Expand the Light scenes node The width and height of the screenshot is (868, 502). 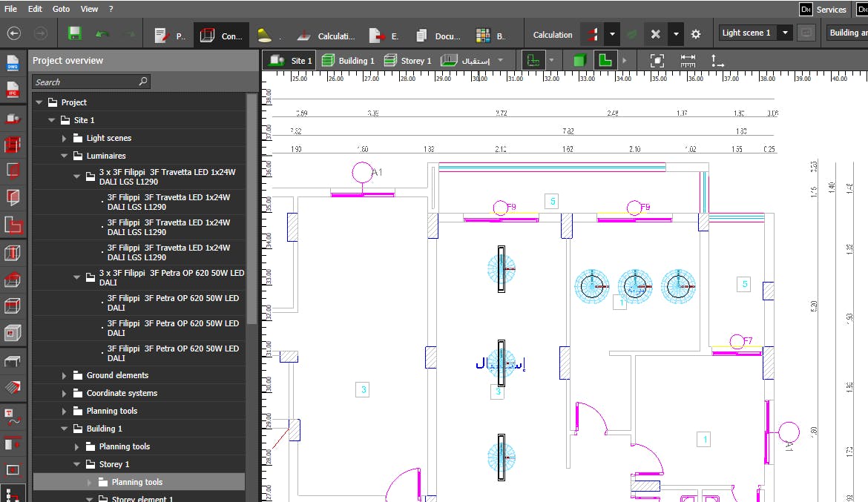(65, 139)
